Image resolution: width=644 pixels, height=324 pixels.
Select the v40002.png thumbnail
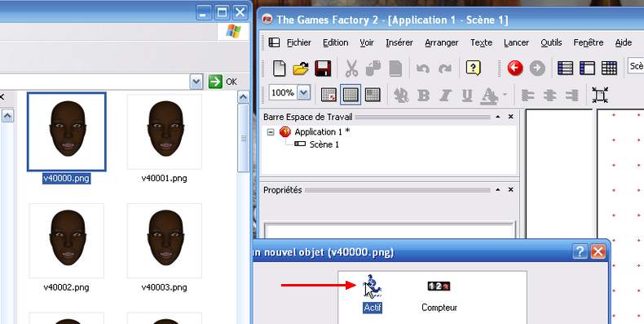(67, 241)
